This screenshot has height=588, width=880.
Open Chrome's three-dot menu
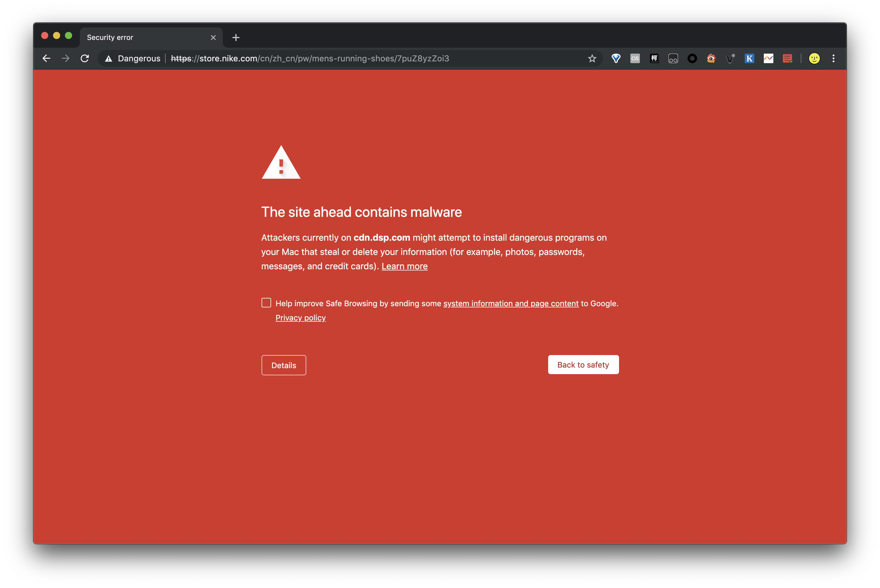pyautogui.click(x=833, y=58)
